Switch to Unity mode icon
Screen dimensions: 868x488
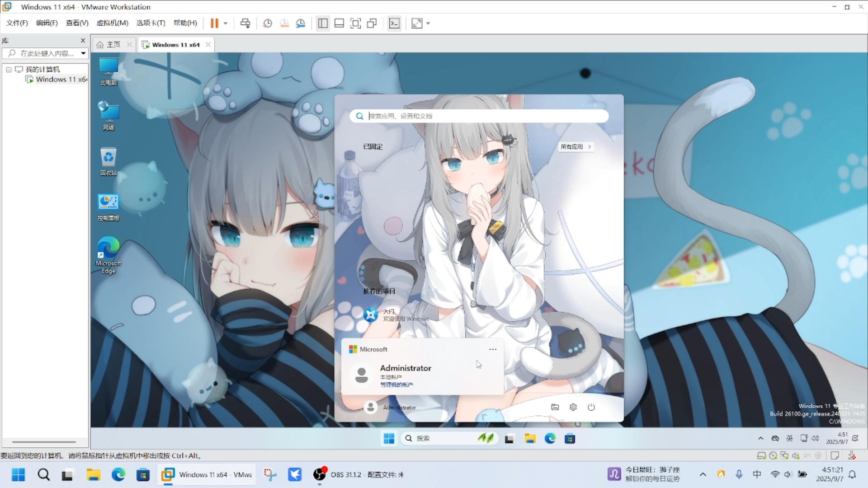(372, 23)
